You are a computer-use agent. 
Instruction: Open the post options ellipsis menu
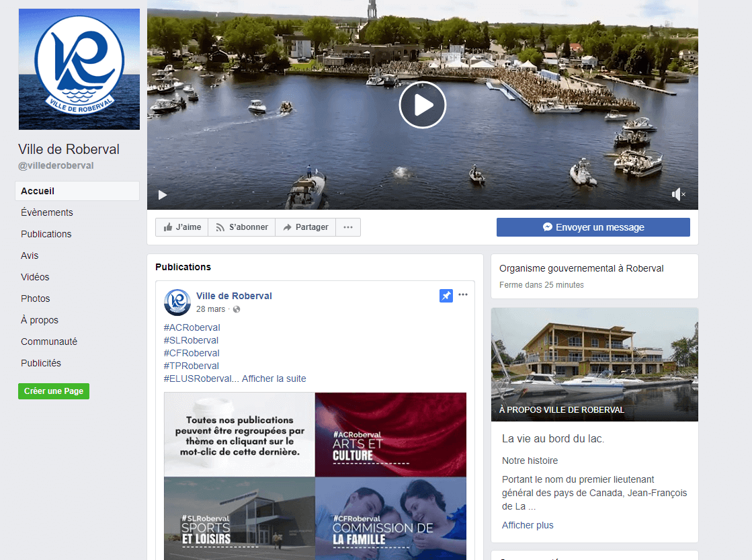463,294
